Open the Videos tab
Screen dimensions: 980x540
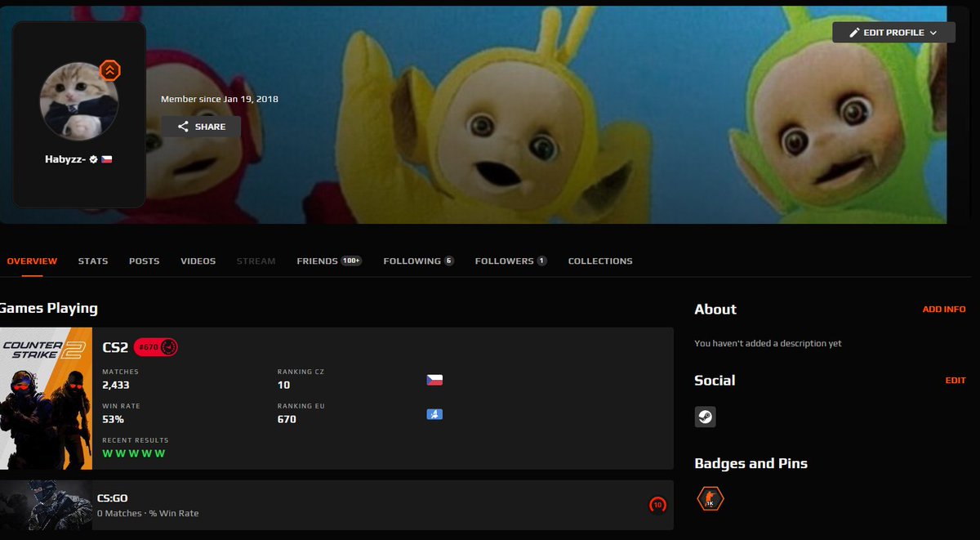point(198,261)
